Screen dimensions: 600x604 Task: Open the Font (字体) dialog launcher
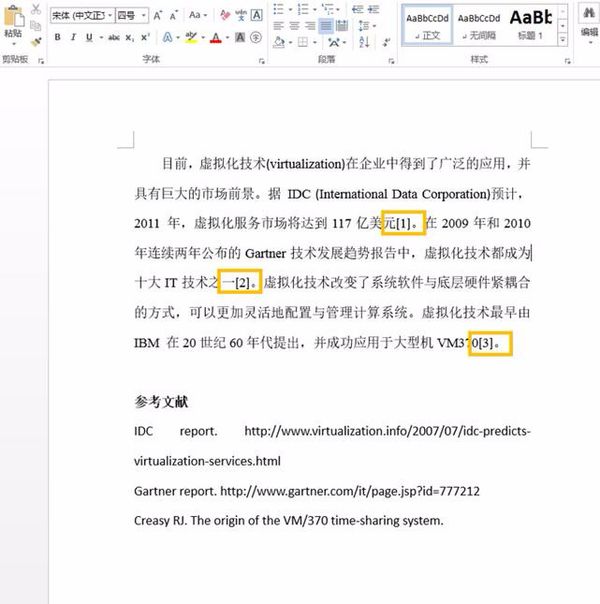click(262, 61)
